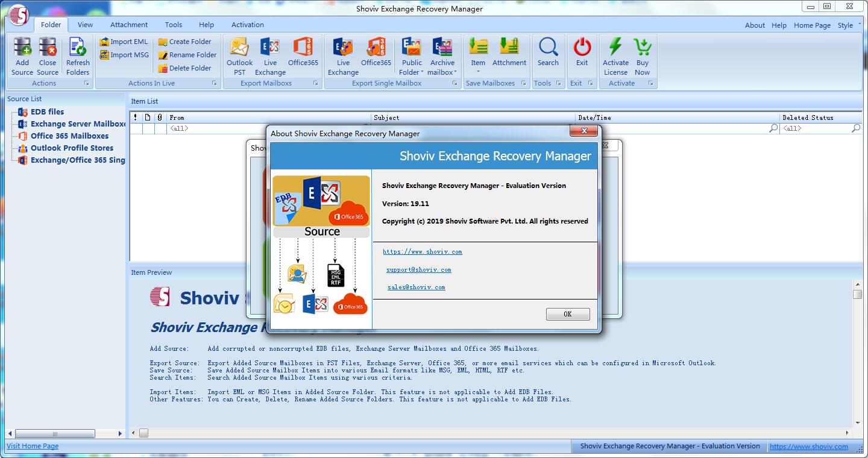
Task: Select the Rename Folder command
Action: [x=187, y=55]
